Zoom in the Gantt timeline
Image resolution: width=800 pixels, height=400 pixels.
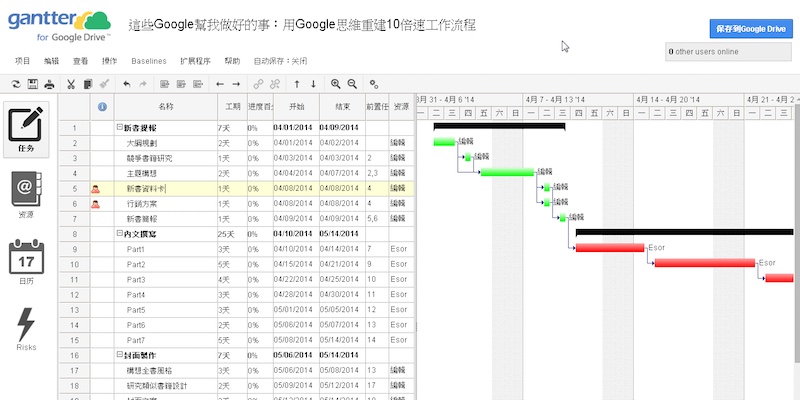(x=335, y=84)
